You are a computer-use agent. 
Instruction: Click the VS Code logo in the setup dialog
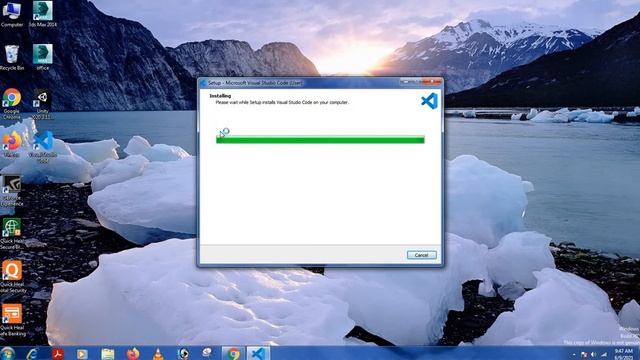[x=429, y=101]
